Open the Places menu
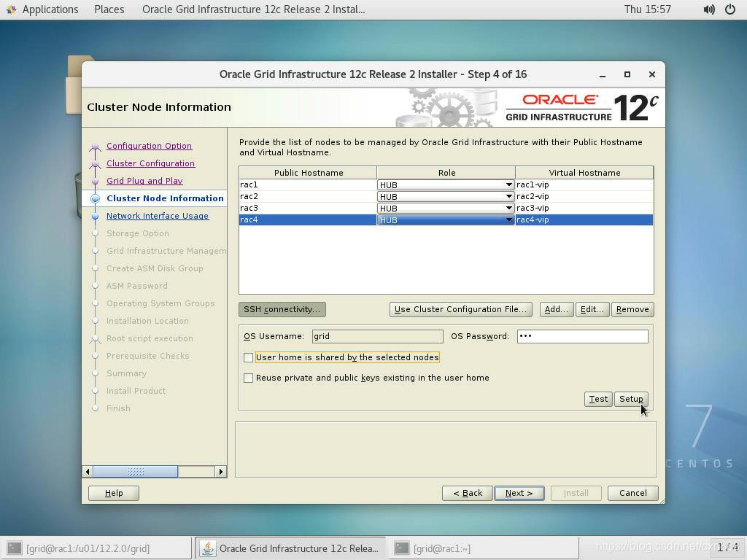 click(109, 9)
